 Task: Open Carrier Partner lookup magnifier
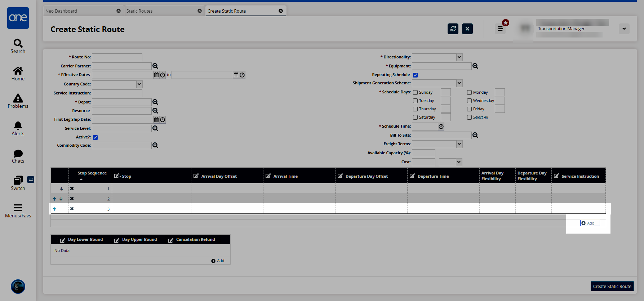click(x=155, y=66)
